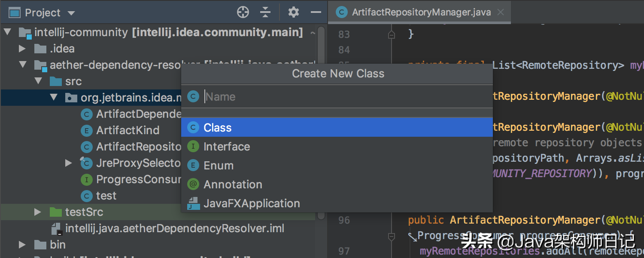Expand the bin folder
The width and height of the screenshot is (644, 258).
[x=22, y=245]
